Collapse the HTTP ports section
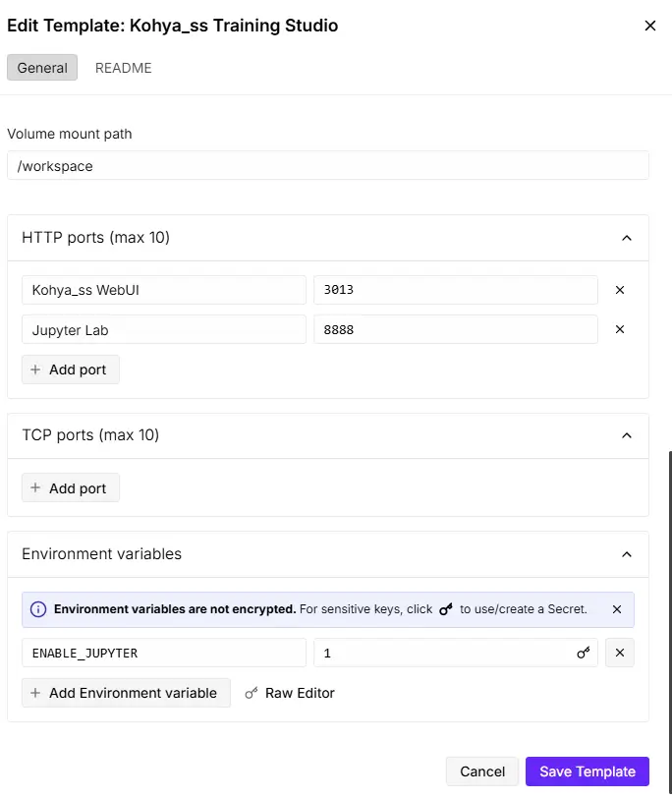This screenshot has height=799, width=672. (627, 238)
